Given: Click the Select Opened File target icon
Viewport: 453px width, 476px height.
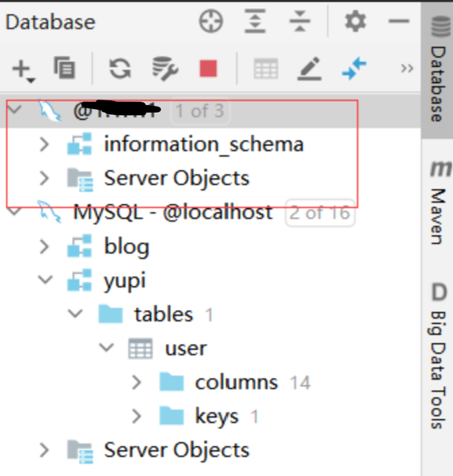Looking at the screenshot, I should [x=211, y=22].
